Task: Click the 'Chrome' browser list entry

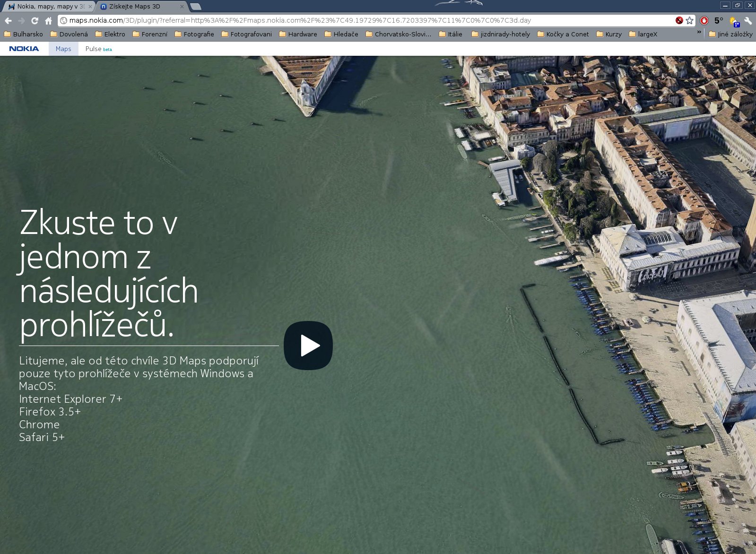Action: coord(39,424)
